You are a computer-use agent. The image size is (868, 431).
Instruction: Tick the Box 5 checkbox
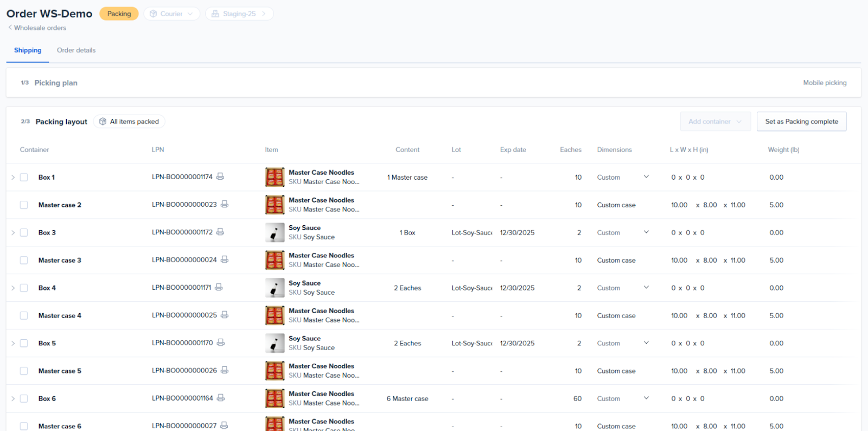click(x=24, y=344)
